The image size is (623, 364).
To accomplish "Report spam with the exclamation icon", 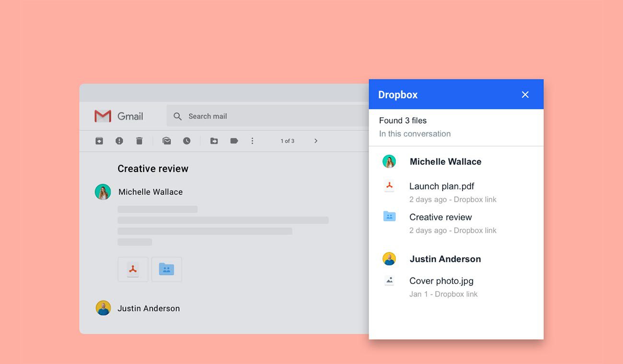I will pos(119,141).
